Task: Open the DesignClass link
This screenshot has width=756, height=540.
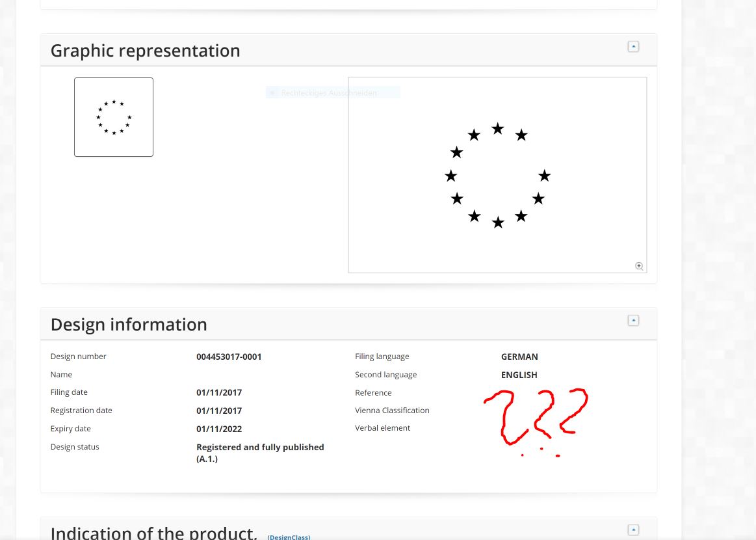Action: pos(289,537)
